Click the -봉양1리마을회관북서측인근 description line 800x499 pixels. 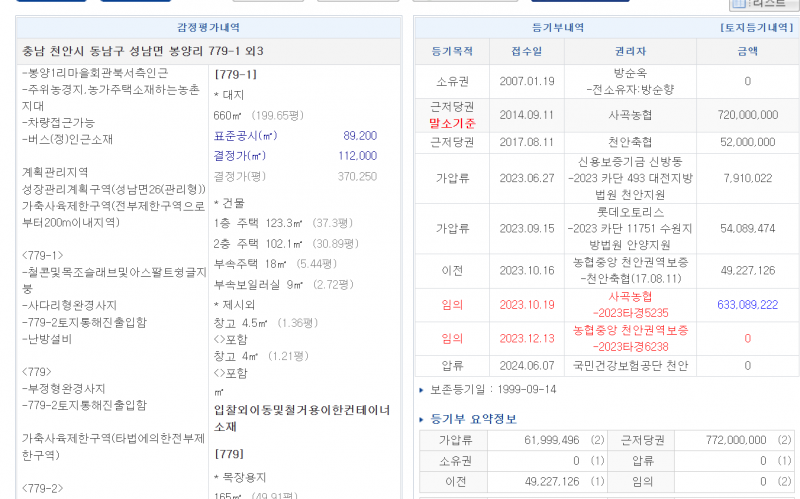pos(95,72)
